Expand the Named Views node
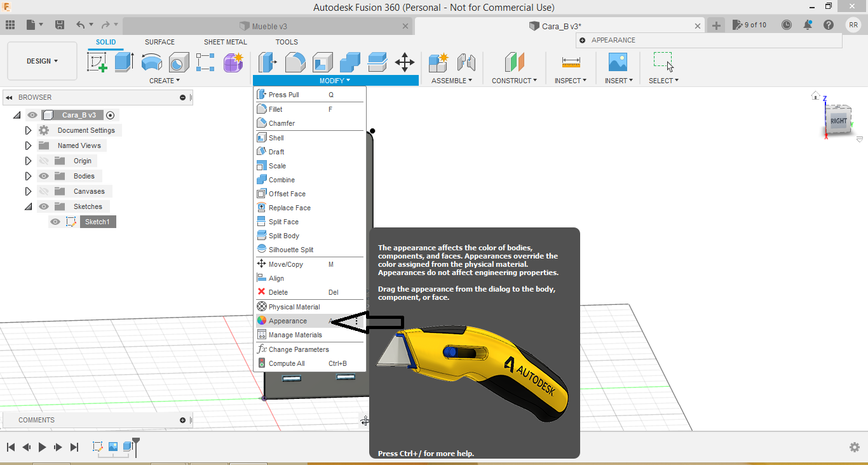Image resolution: width=868 pixels, height=465 pixels. point(28,145)
